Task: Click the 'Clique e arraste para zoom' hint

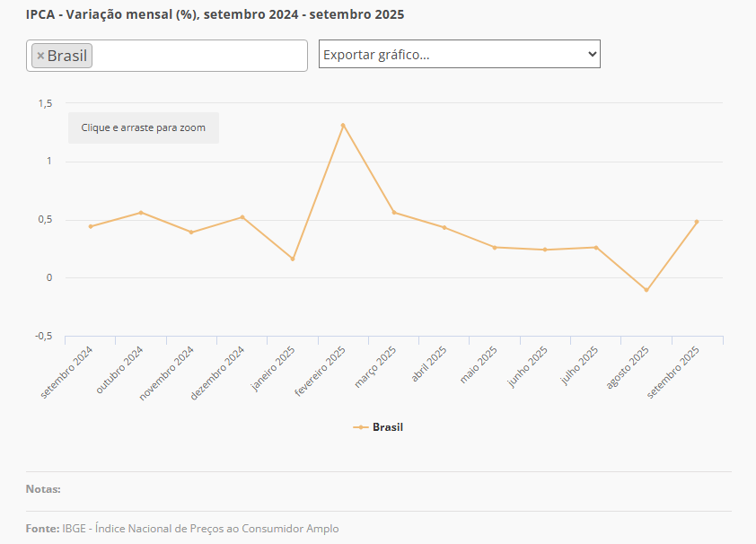Action: tap(144, 127)
